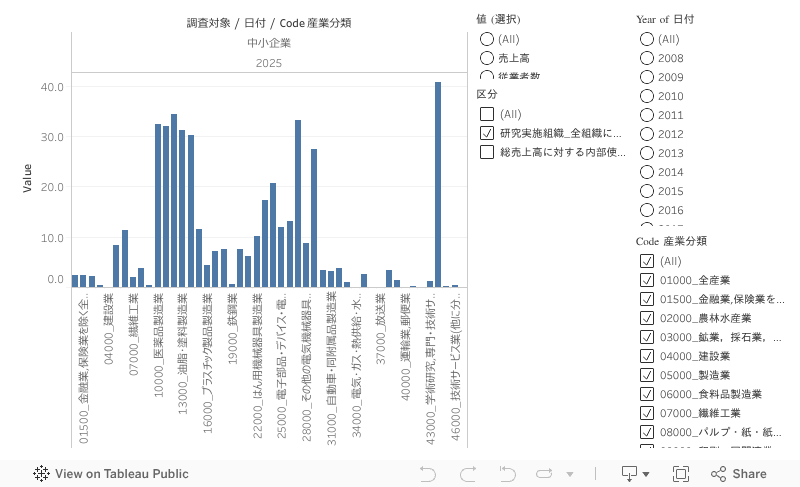Open dropdown arrow beside refresh icon

pos(570,474)
